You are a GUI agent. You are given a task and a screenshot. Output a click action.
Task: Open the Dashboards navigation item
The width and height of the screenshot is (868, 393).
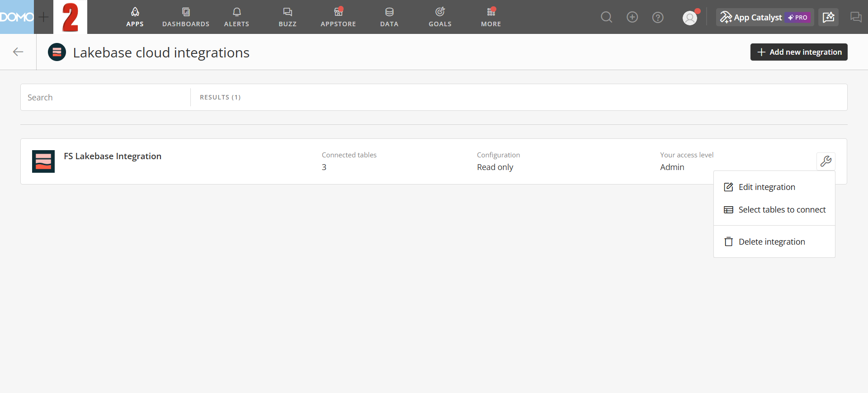(186, 17)
